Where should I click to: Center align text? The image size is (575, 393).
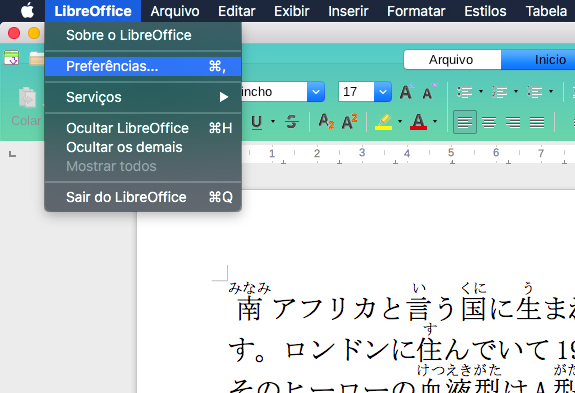489,122
